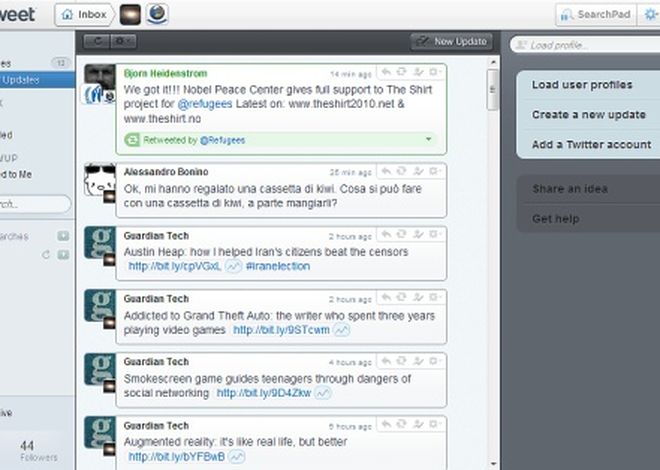
Task: Open the bit.ly/9D4Zkw link
Action: coord(264,393)
